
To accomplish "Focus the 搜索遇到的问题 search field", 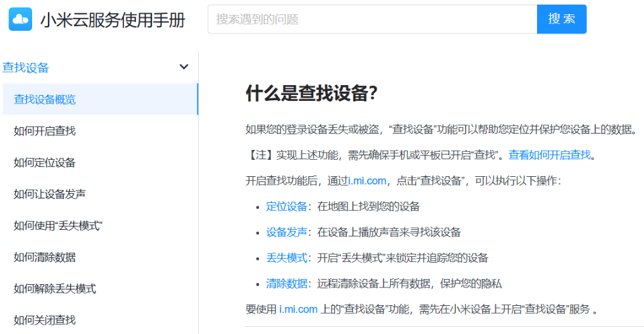I will point(372,19).
